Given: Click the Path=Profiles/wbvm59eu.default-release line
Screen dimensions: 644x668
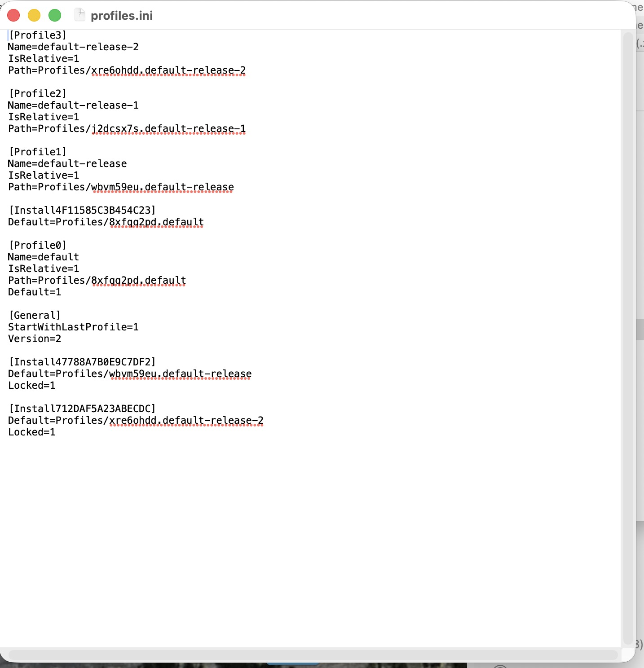Looking at the screenshot, I should (x=121, y=187).
